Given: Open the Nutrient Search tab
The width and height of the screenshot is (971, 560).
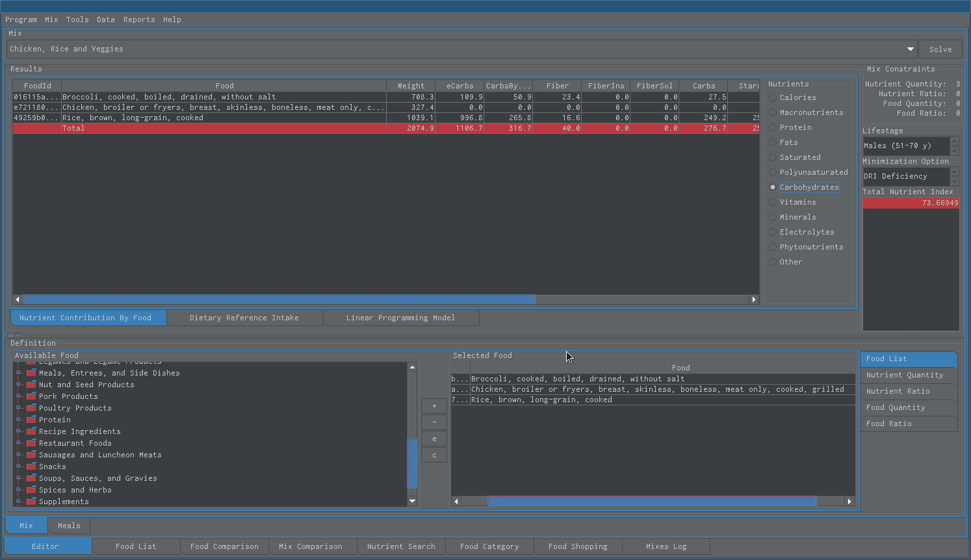Looking at the screenshot, I should coord(401,546).
